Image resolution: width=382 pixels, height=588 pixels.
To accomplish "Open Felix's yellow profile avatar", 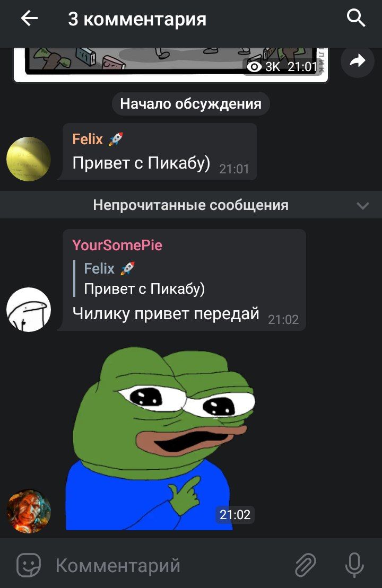I will 29,159.
